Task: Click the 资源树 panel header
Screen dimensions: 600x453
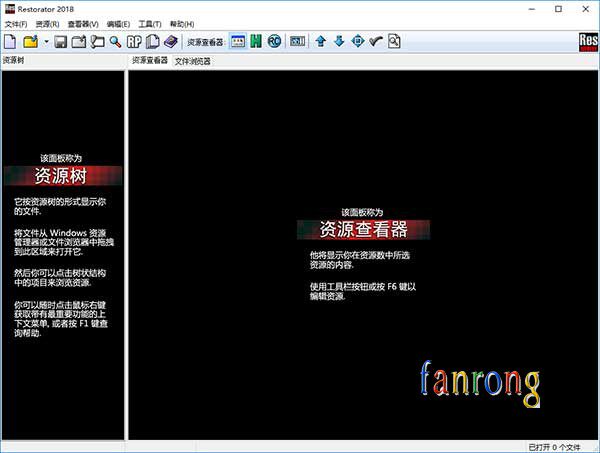Action: [14, 60]
